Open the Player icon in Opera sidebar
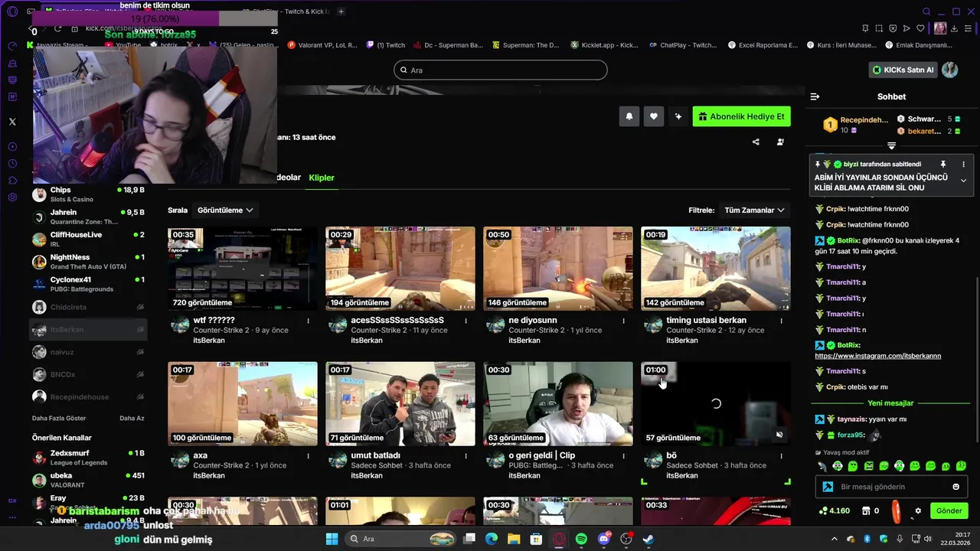The image size is (980, 551). tap(12, 147)
